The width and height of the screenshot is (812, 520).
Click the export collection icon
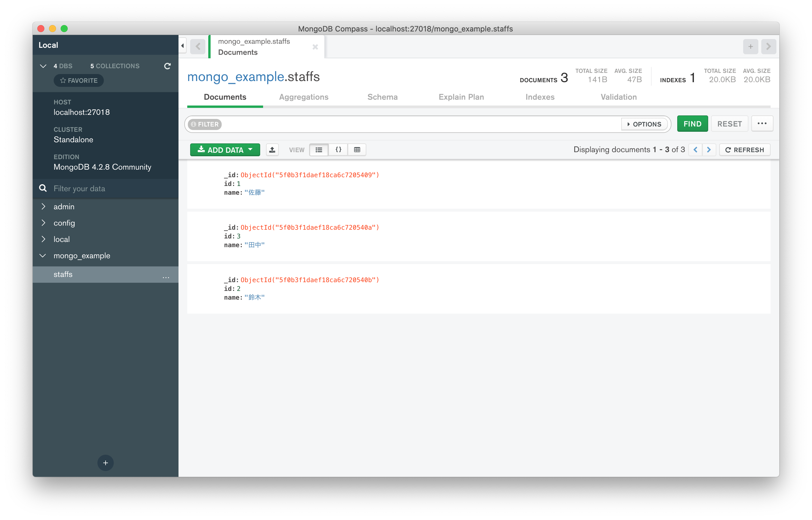pos(272,150)
